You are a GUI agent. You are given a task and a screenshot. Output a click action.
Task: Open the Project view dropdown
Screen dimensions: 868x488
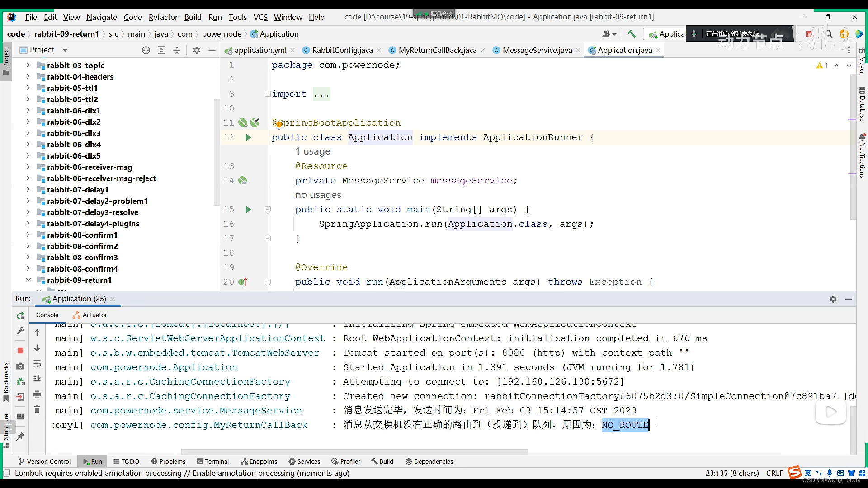point(65,50)
